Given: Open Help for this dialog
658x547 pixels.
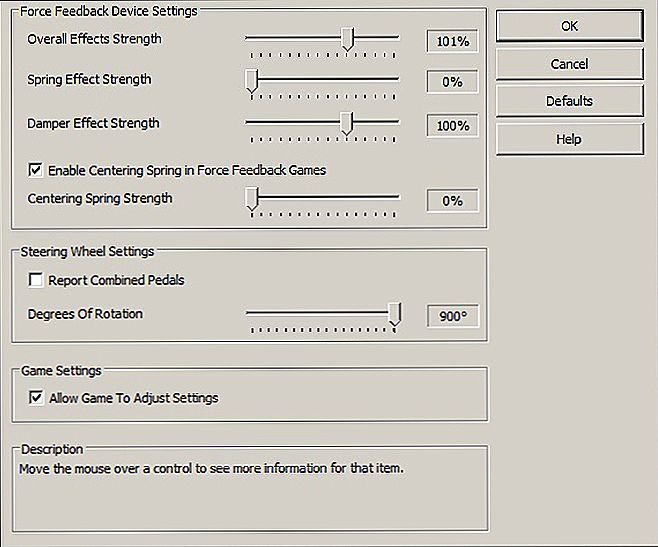Looking at the screenshot, I should (x=569, y=139).
